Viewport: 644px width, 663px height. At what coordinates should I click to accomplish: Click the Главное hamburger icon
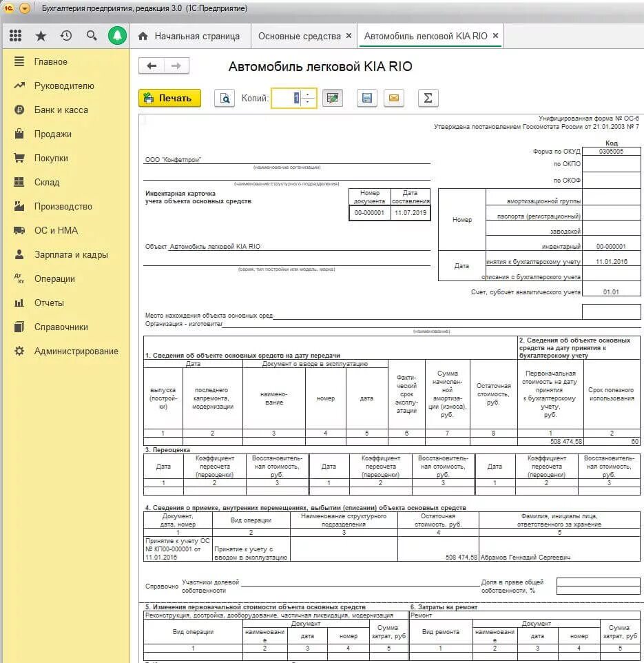tap(19, 61)
